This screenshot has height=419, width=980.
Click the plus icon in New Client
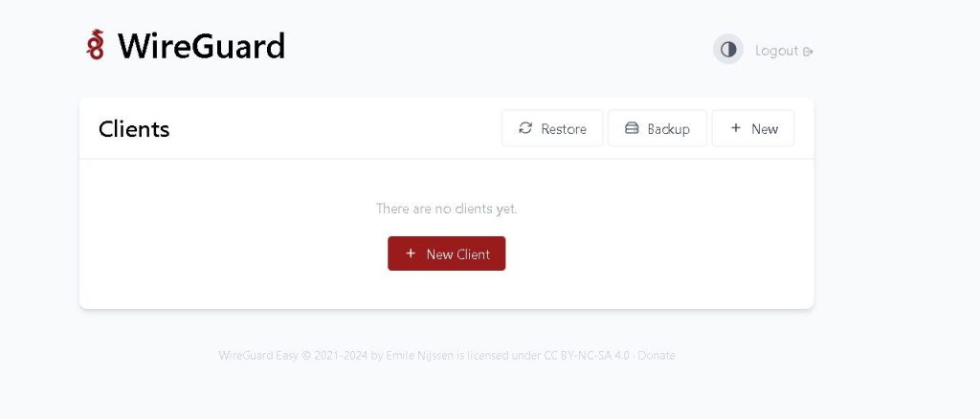pyautogui.click(x=411, y=253)
